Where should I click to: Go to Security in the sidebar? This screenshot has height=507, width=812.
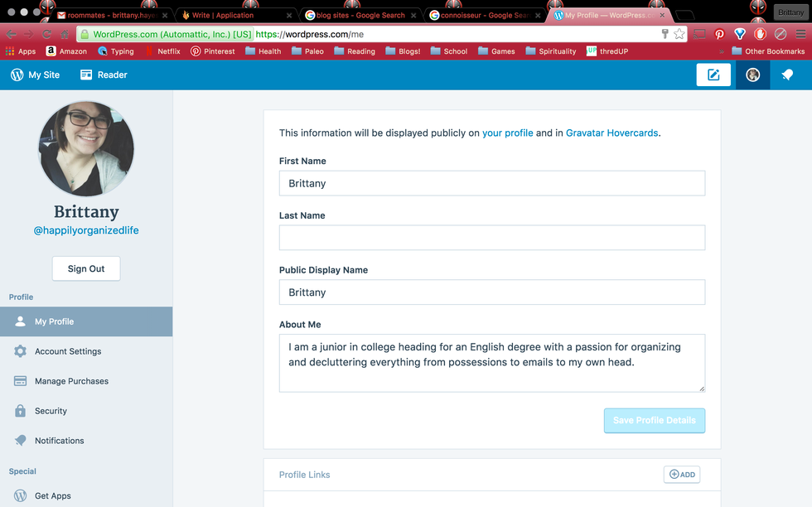(51, 411)
